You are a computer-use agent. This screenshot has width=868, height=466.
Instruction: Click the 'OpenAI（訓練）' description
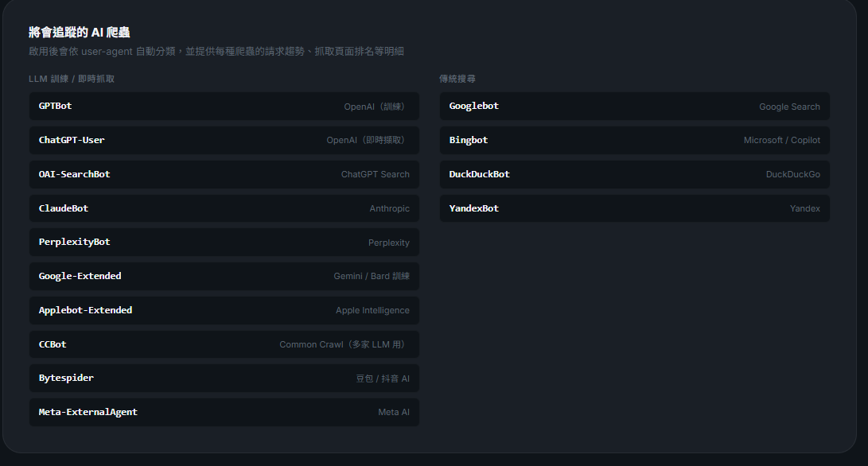pos(376,107)
